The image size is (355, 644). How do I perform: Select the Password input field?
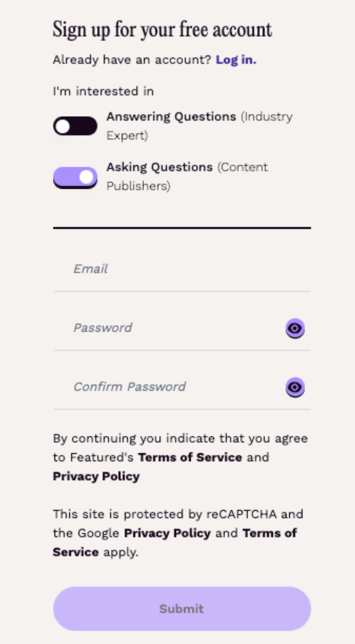(168, 328)
